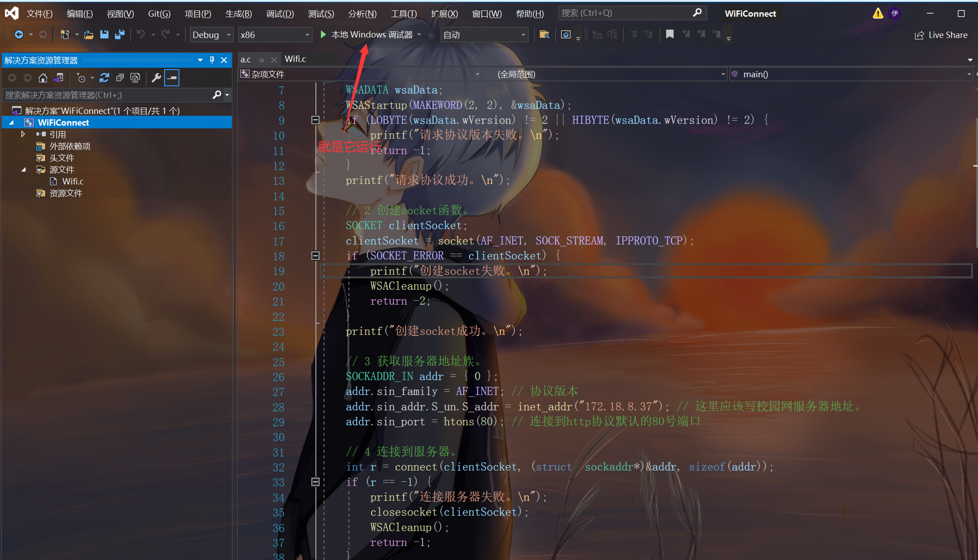Click the new project icon

point(65,34)
